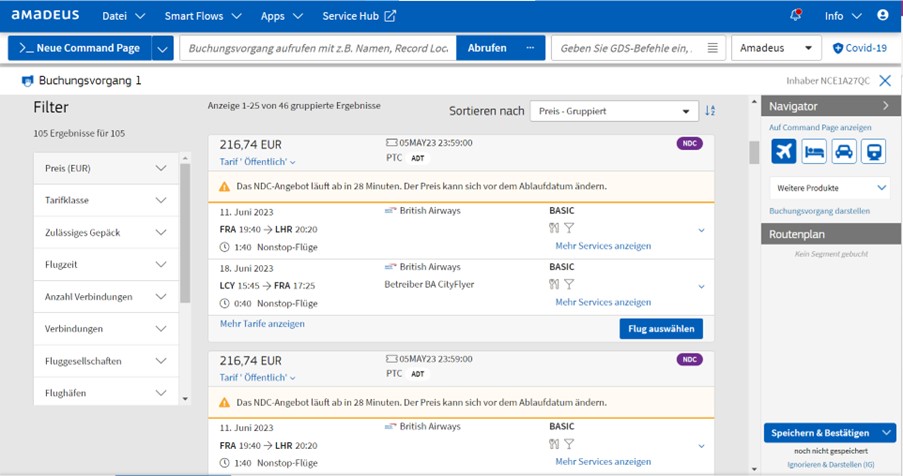Image resolution: width=903 pixels, height=476 pixels.
Task: Open the Datei menu
Action: pos(123,16)
